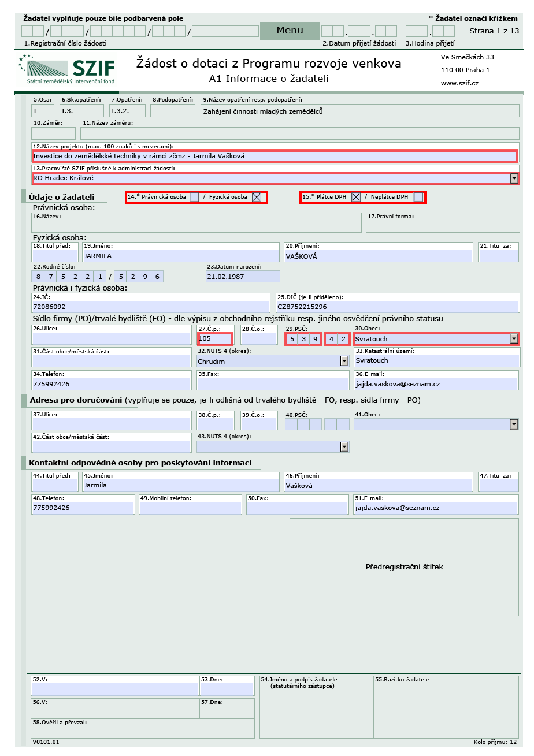Click the field 26 Ulice
The width and height of the screenshot is (534, 756).
112,339
